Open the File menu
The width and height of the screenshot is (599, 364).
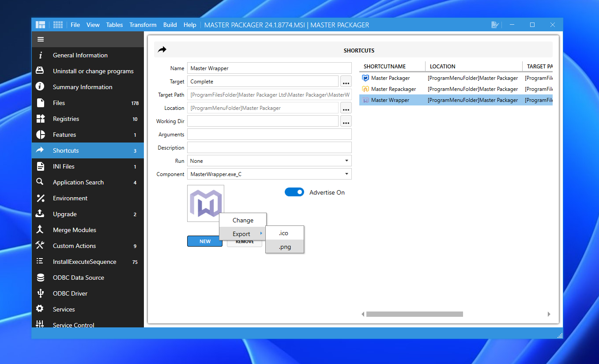click(x=75, y=25)
